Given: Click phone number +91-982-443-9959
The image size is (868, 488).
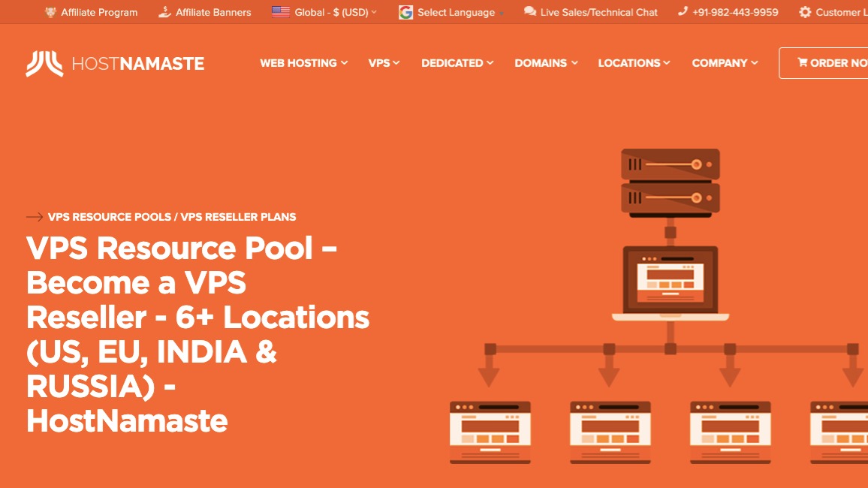Looking at the screenshot, I should pos(735,12).
